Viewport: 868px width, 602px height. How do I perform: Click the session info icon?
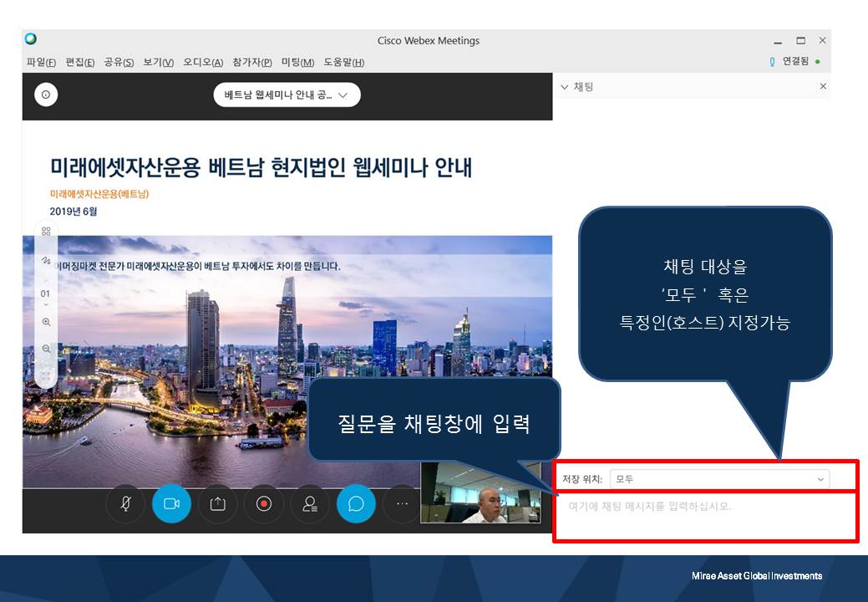(x=45, y=94)
